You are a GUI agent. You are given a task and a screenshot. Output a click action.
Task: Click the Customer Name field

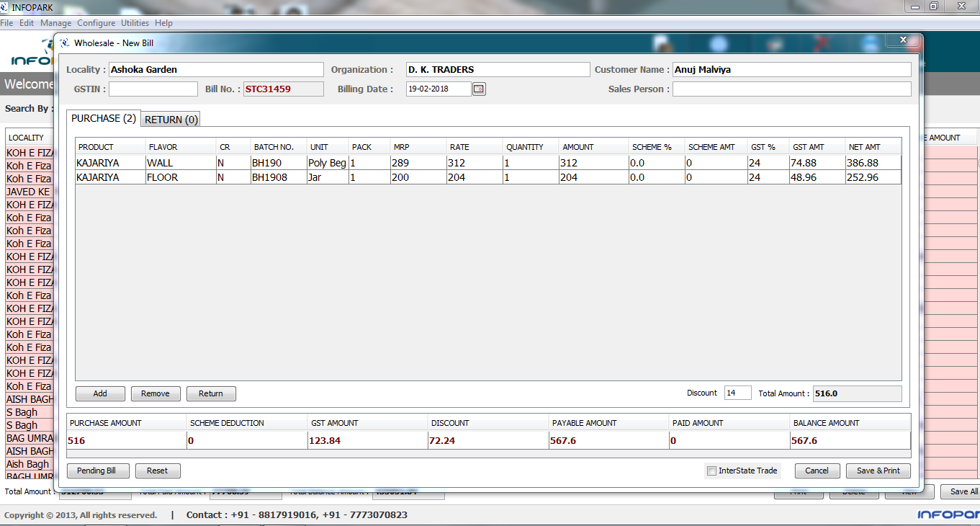click(x=792, y=70)
